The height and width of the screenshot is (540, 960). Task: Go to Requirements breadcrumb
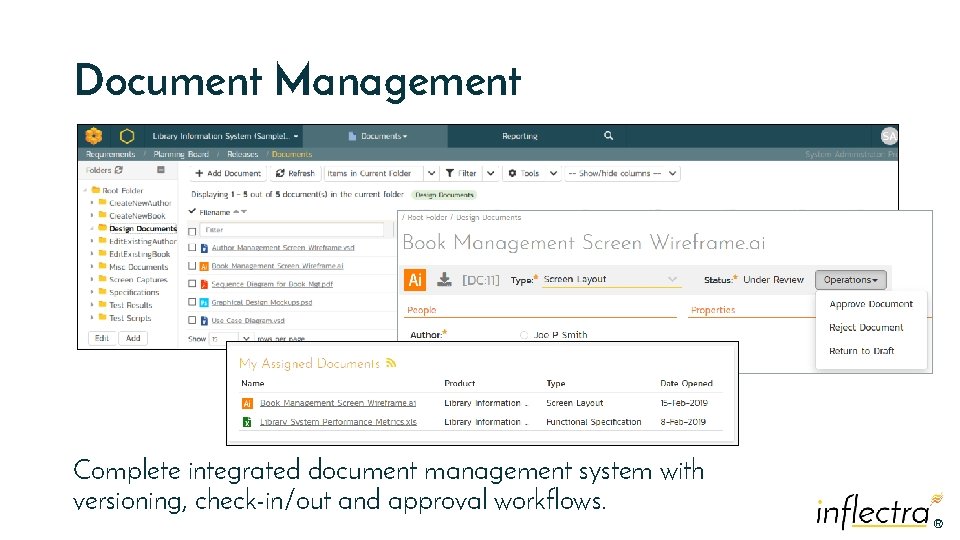110,154
